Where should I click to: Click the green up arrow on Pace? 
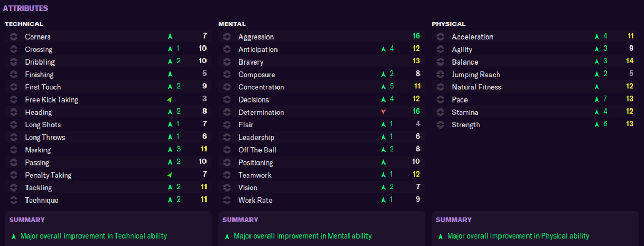[x=597, y=99]
